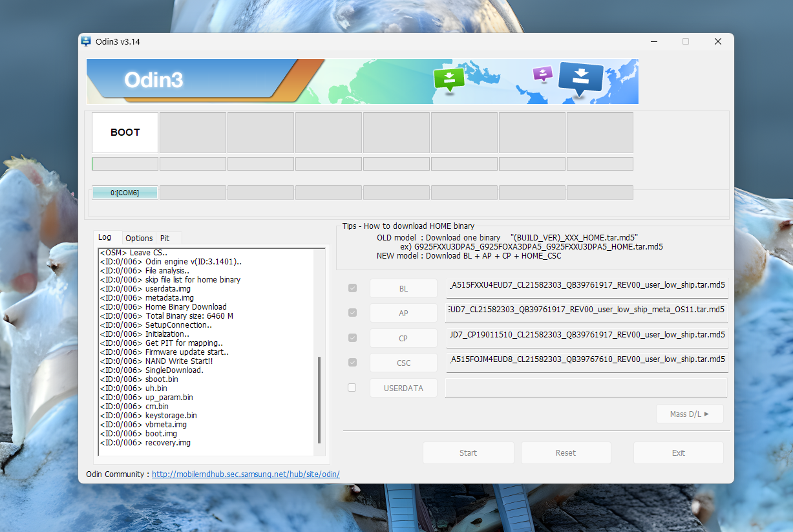Click the USERDATA file button
Viewport: 793px width, 532px height.
tap(403, 388)
